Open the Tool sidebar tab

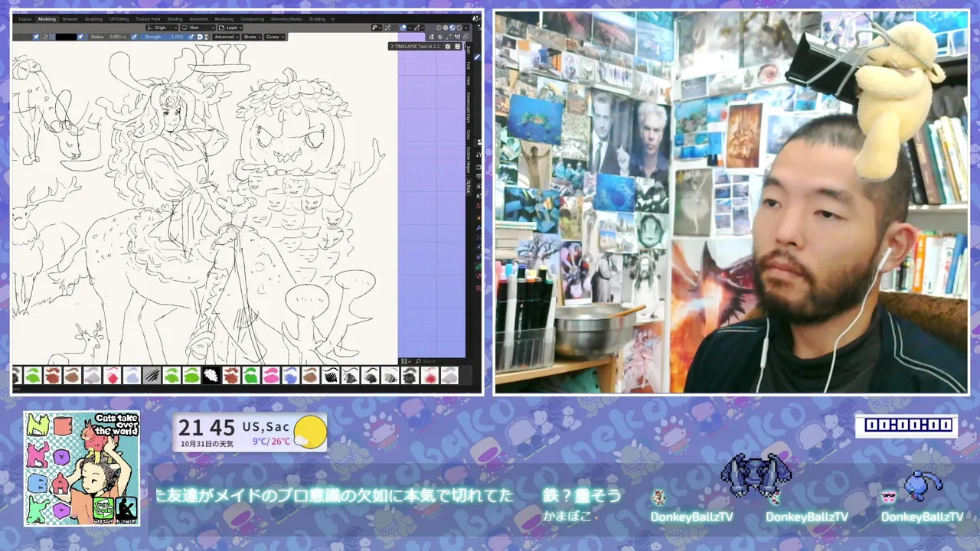click(x=468, y=65)
